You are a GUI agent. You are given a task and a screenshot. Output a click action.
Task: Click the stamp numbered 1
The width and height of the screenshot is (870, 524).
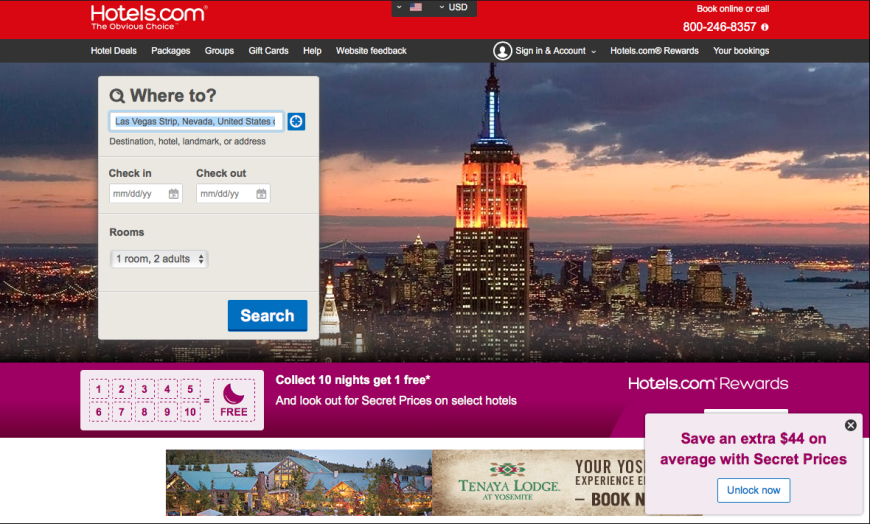99,389
